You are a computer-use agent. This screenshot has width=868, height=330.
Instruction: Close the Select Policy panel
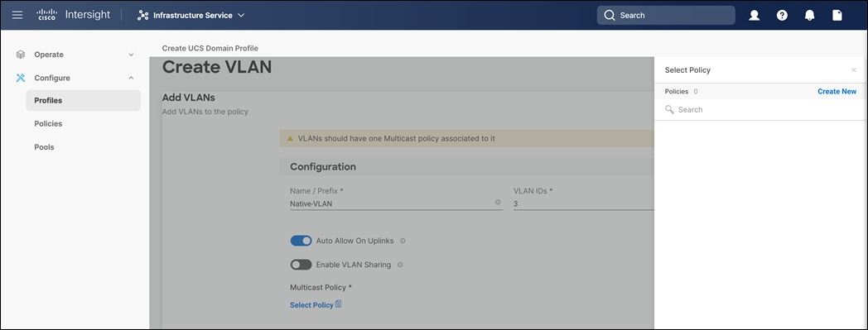pyautogui.click(x=854, y=70)
